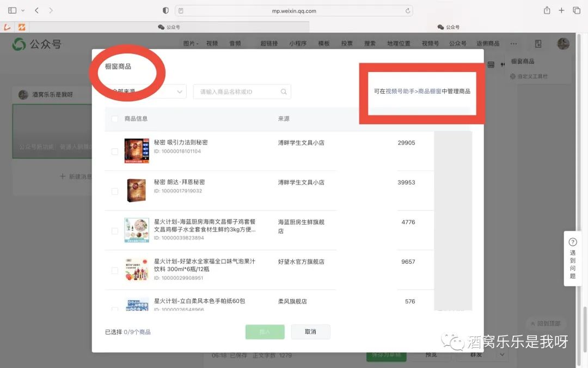
Task: Open the 全部来源 source filter dropdown
Action: (x=150, y=92)
